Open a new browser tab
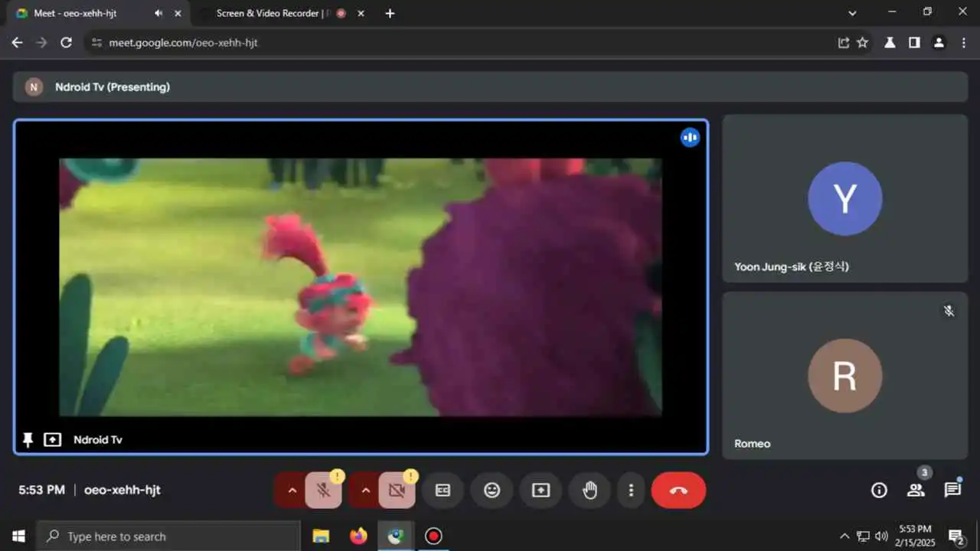The image size is (980, 551). 390,14
